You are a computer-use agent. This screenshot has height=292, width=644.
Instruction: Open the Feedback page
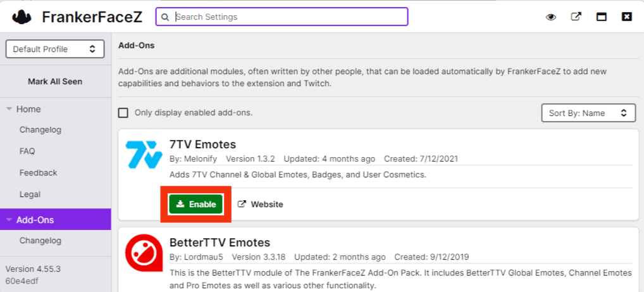38,173
